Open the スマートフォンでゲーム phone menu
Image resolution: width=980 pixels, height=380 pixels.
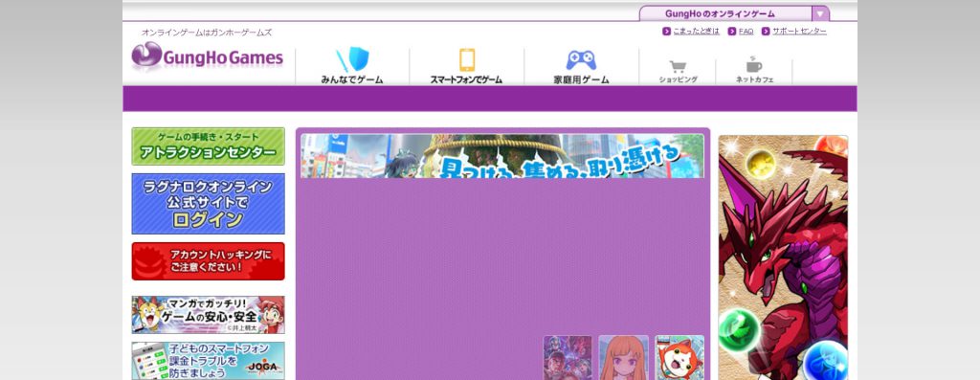[466, 66]
